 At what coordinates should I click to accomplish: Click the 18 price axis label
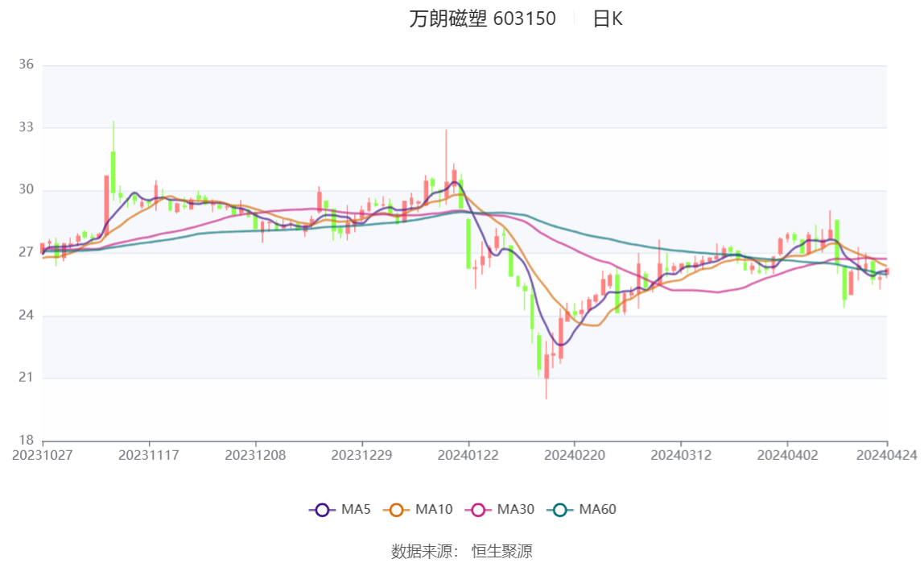[26, 440]
